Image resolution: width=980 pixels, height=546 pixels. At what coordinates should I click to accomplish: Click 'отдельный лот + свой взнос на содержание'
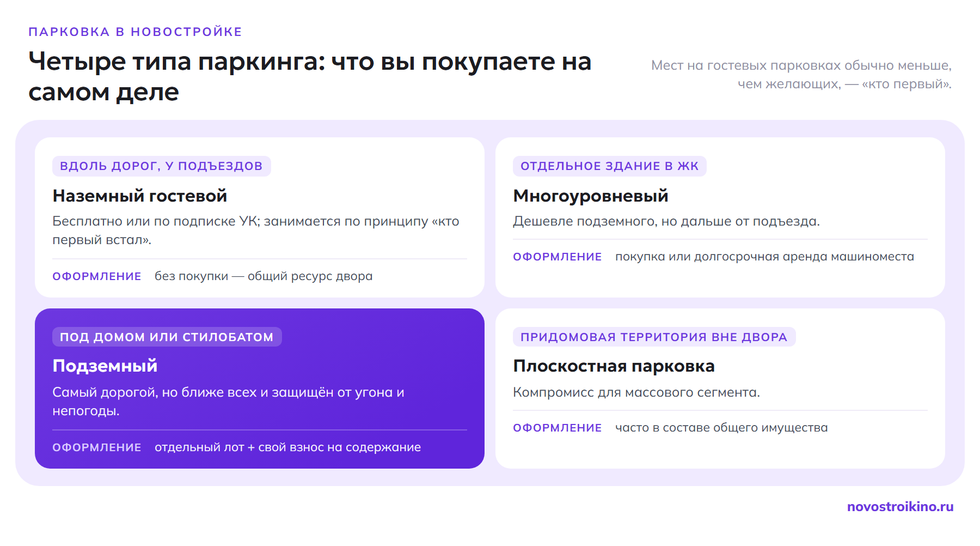(287, 447)
